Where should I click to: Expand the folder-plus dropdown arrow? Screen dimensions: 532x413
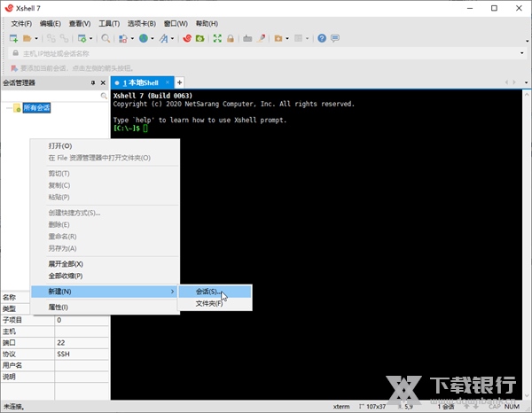click(287, 39)
